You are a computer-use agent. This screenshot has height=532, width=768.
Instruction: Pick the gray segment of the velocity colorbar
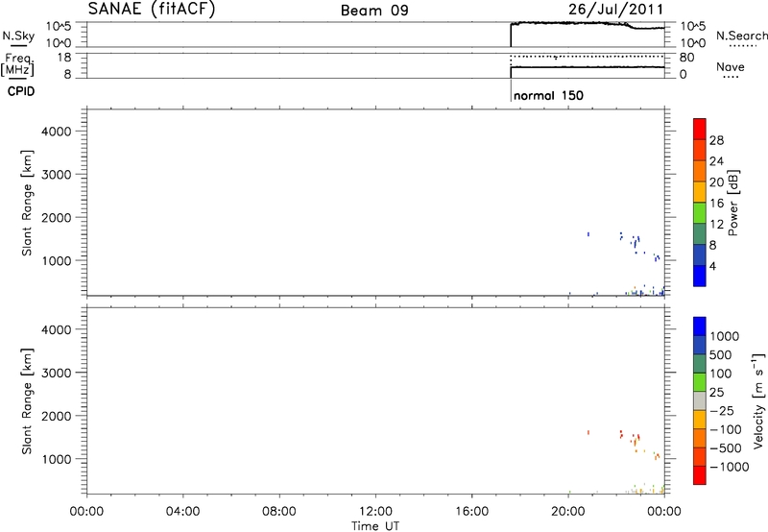click(700, 401)
